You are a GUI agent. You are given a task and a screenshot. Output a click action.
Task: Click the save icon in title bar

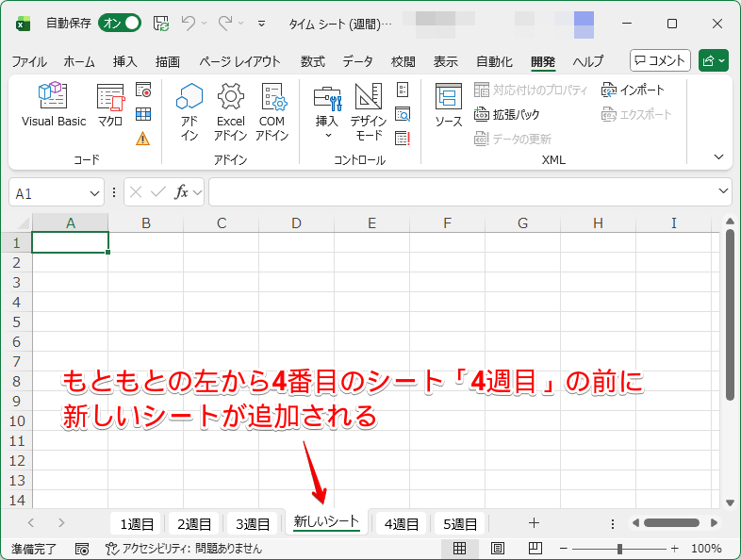coord(161,24)
